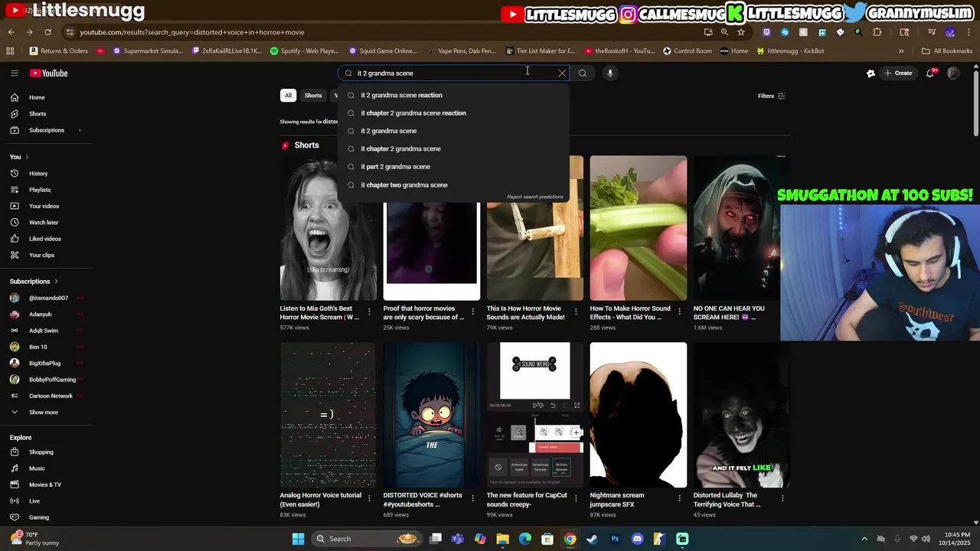Screen dimensions: 980x551
Task: Click the YouTube logo
Action: click(49, 73)
